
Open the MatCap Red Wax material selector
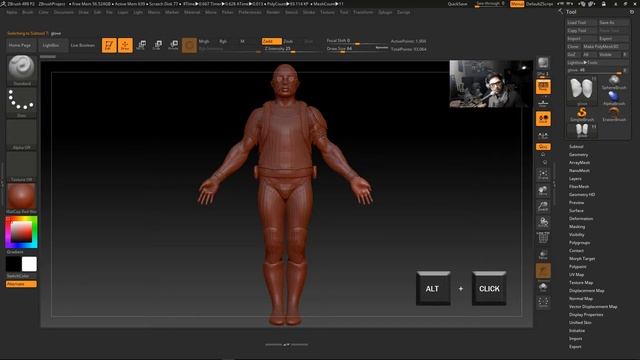point(22,198)
